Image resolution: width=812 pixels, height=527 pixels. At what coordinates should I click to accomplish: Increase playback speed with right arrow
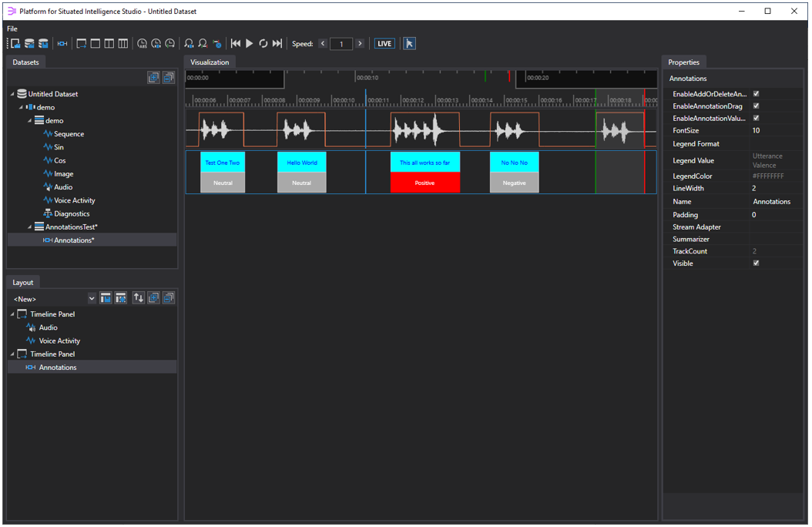tap(360, 44)
